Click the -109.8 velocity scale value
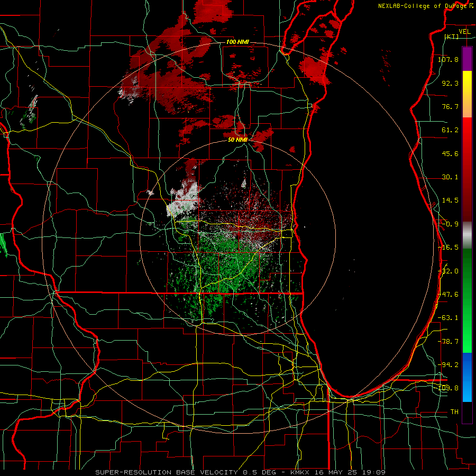476x476 pixels. click(448, 388)
